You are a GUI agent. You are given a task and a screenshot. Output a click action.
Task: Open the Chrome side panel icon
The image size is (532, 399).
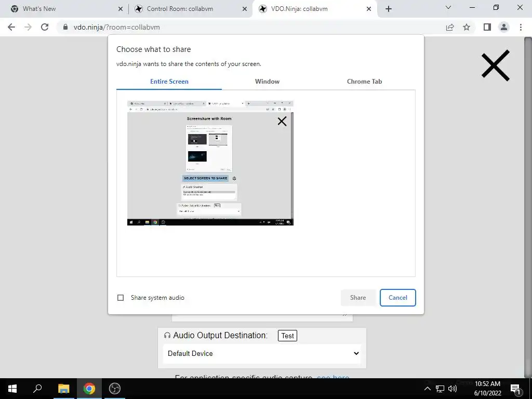(x=487, y=27)
